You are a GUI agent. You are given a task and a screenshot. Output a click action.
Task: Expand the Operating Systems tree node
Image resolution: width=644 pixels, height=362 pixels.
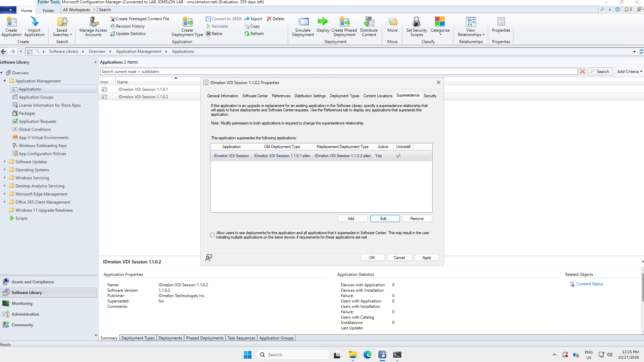[5, 170]
